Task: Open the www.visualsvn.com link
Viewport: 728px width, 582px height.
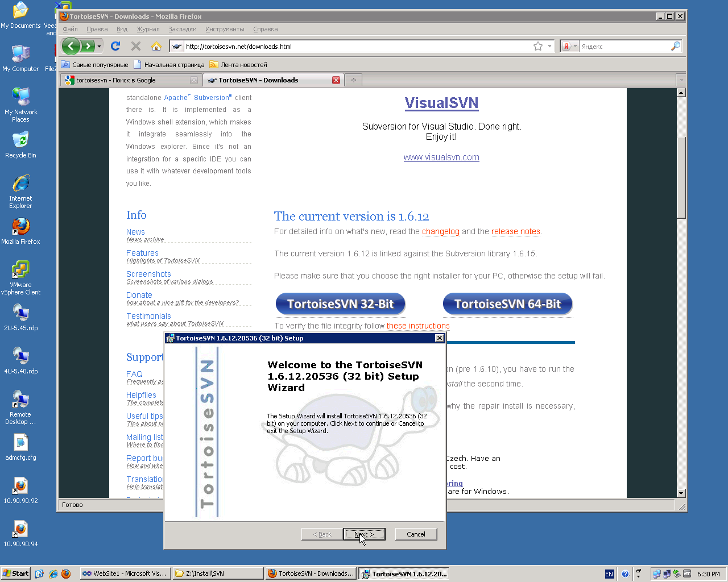Action: tap(441, 157)
